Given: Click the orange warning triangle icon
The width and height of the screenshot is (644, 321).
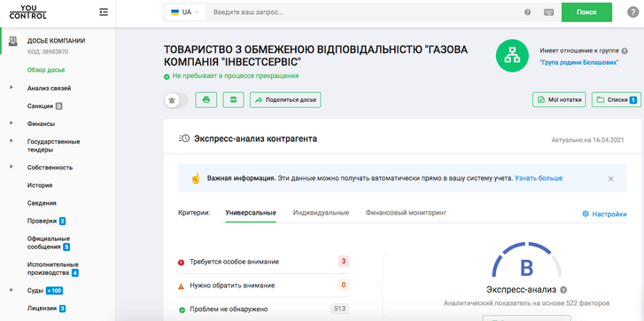Looking at the screenshot, I should point(181,286).
